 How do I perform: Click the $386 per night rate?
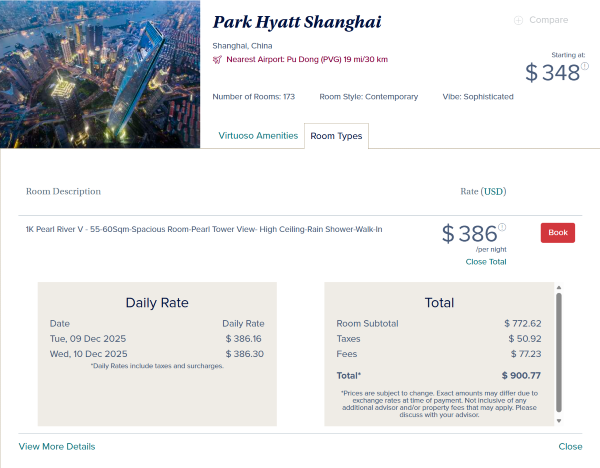coord(470,235)
